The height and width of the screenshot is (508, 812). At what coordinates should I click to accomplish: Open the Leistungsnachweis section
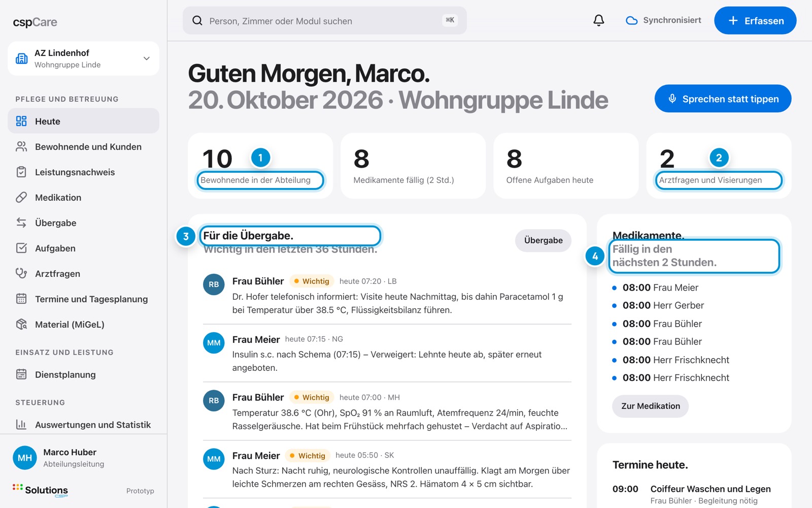[x=83, y=172]
